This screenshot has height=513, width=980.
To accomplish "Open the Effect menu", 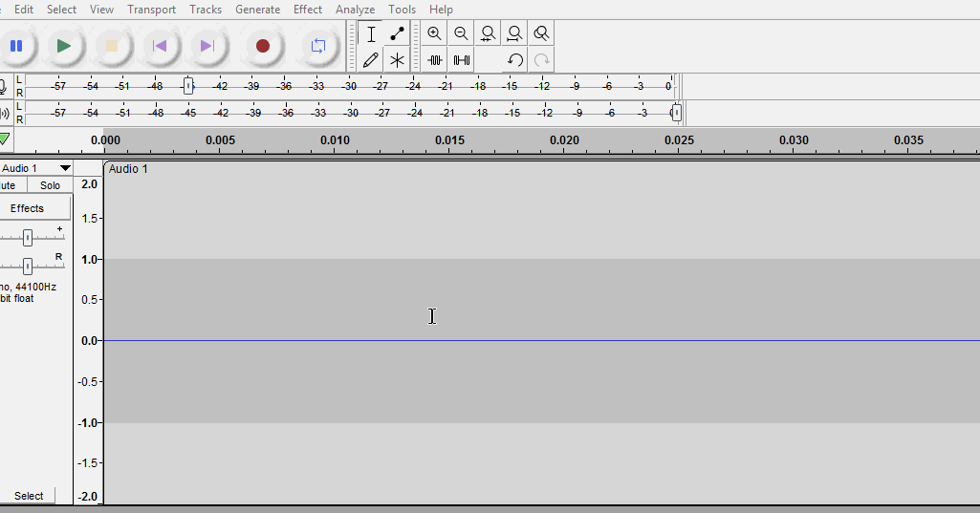I will (308, 10).
